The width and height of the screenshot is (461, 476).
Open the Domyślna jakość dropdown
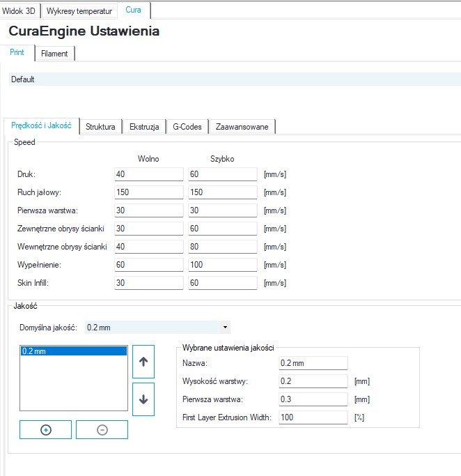[x=157, y=328]
